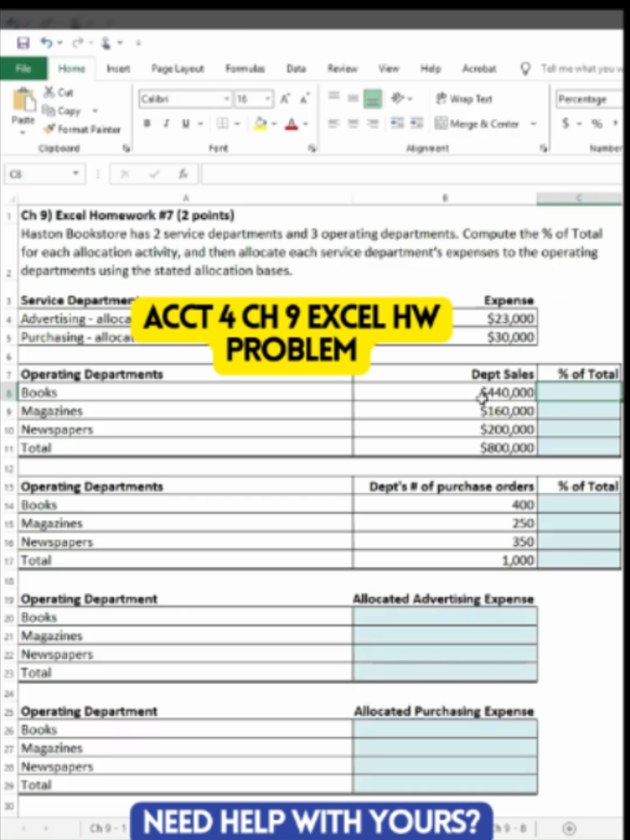Open the font size dropdown

pyautogui.click(x=267, y=99)
